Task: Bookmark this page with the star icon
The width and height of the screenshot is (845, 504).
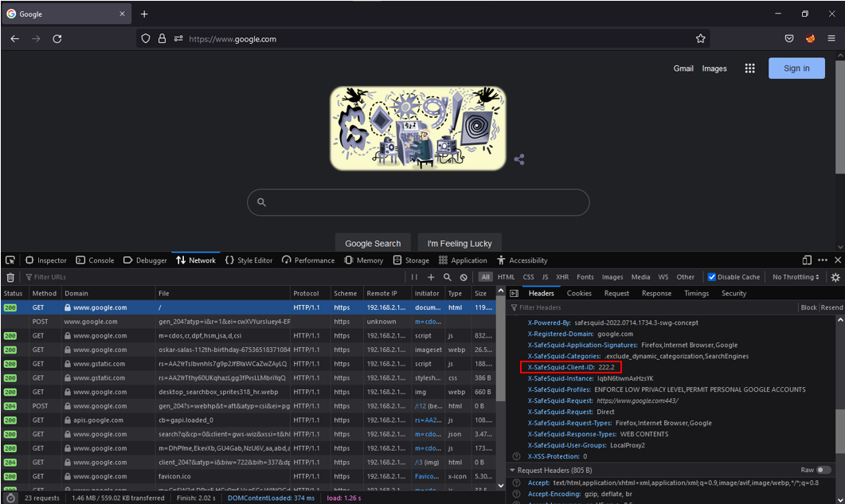Action: coord(701,39)
